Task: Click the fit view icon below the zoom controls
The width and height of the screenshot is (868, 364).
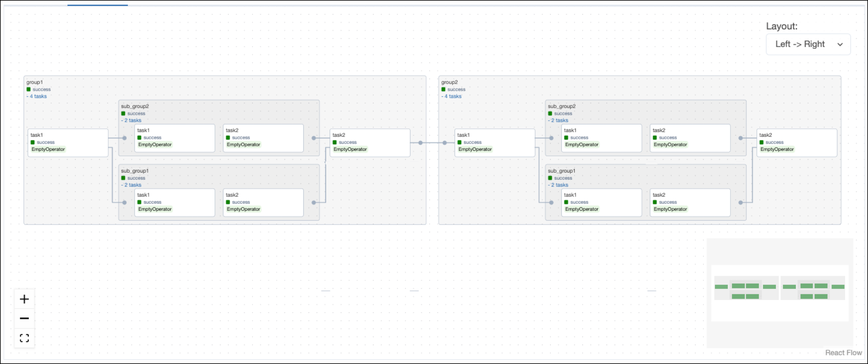Action: tap(24, 337)
